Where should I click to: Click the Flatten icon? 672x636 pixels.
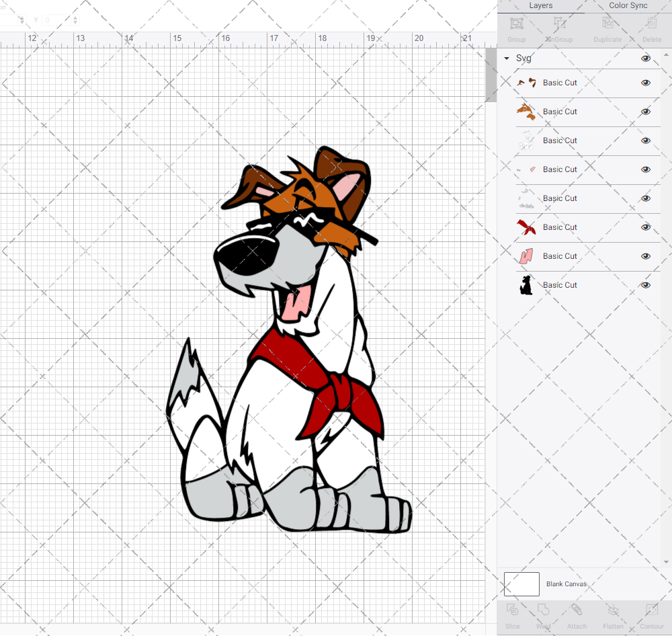[x=613, y=610]
